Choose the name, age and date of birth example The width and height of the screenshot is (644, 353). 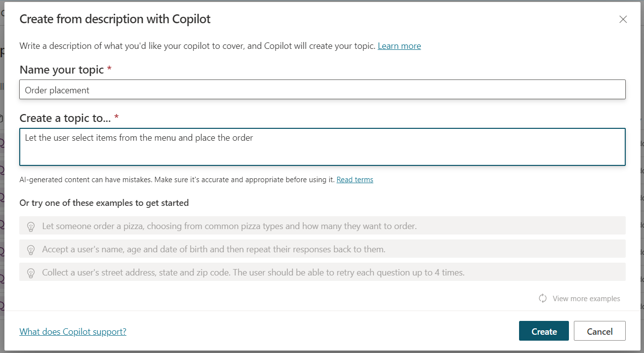213,249
